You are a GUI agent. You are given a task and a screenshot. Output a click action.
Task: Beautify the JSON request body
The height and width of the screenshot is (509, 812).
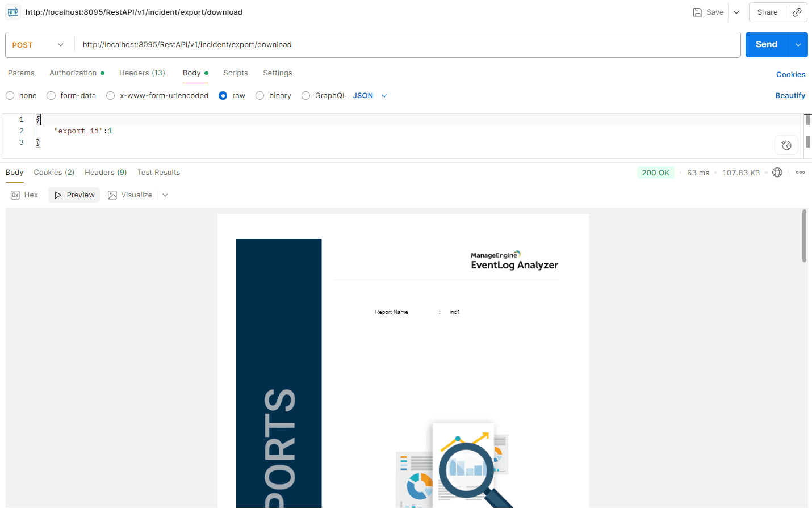(790, 95)
